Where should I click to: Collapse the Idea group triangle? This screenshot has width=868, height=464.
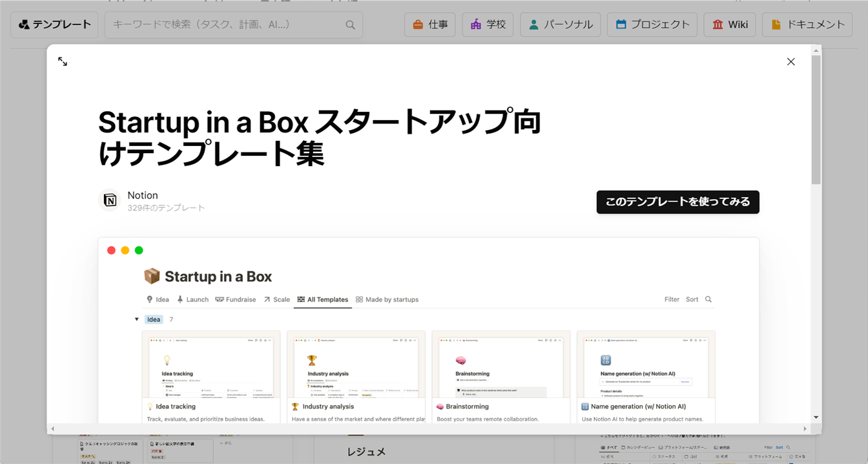click(x=137, y=319)
